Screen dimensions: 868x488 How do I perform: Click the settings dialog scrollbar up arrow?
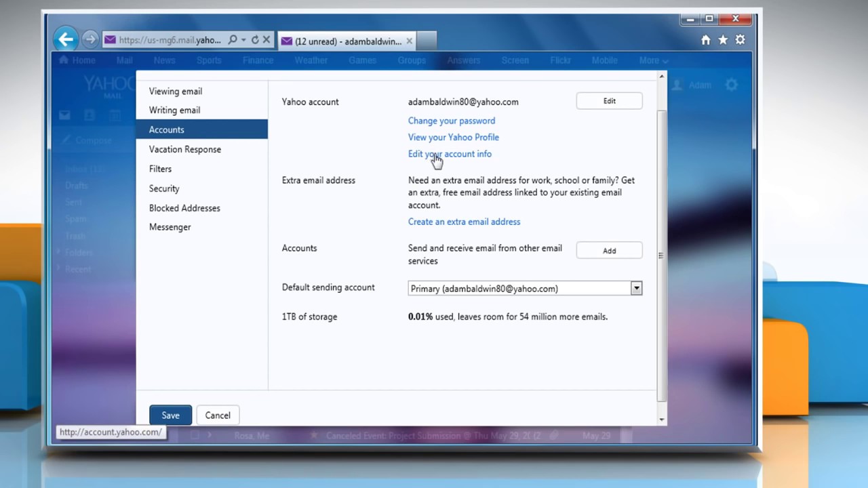coord(662,77)
